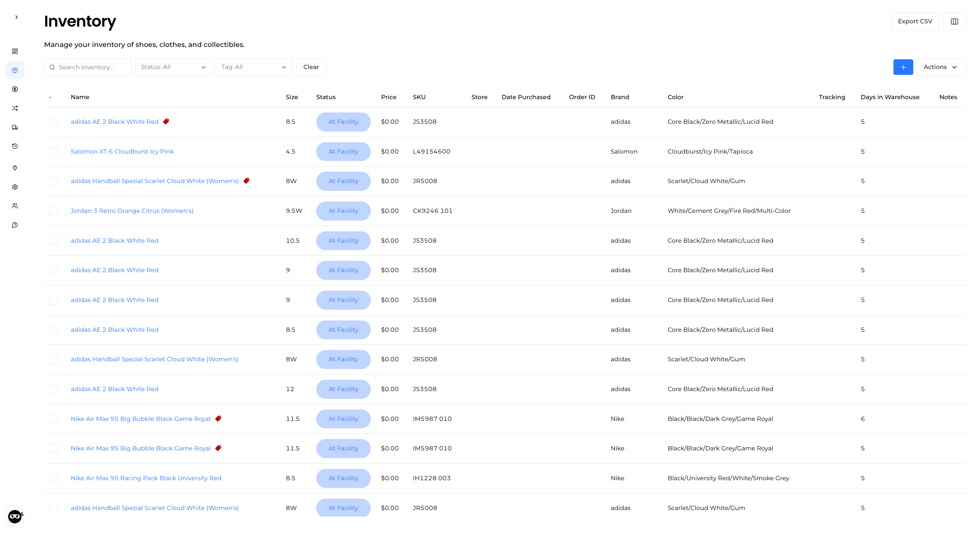
Task: Open the shuffle arrows icon in sidebar
Action: [15, 109]
